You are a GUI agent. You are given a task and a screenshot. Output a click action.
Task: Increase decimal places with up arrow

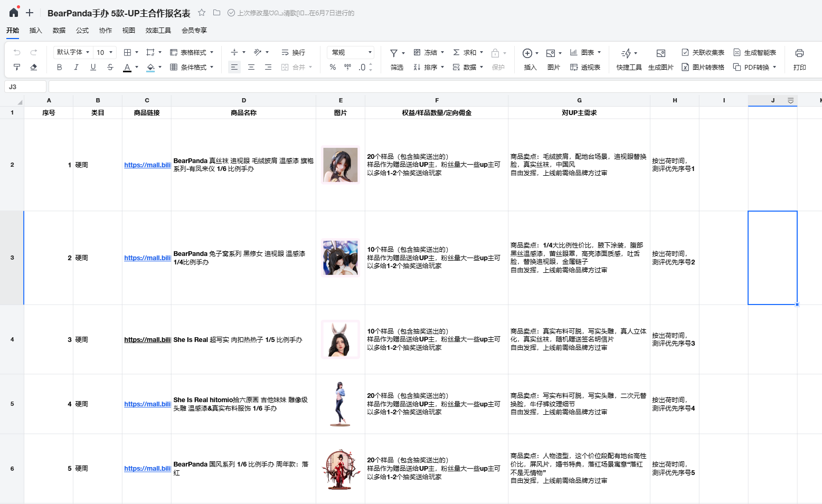(x=371, y=64)
